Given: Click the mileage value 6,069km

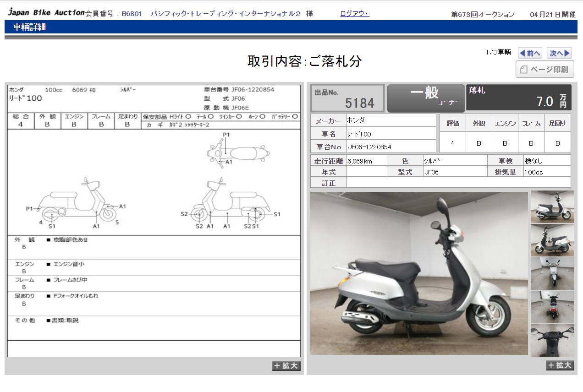Looking at the screenshot, I should tap(360, 161).
